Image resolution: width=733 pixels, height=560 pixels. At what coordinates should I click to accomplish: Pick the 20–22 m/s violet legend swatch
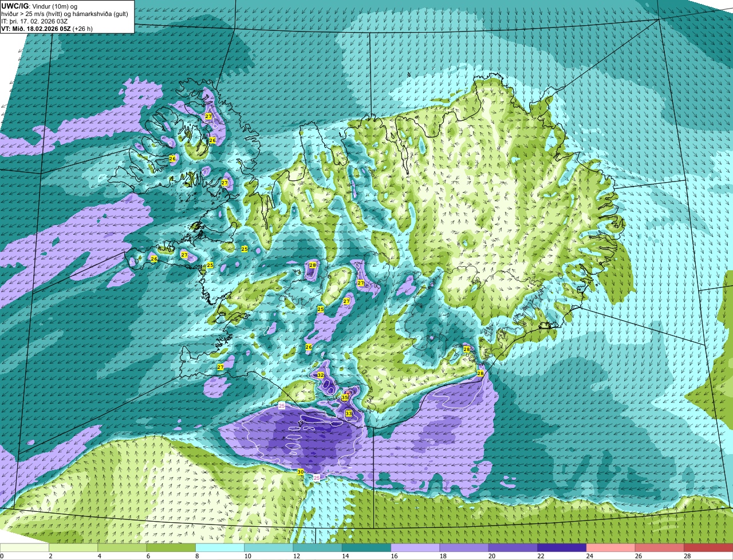513,548
